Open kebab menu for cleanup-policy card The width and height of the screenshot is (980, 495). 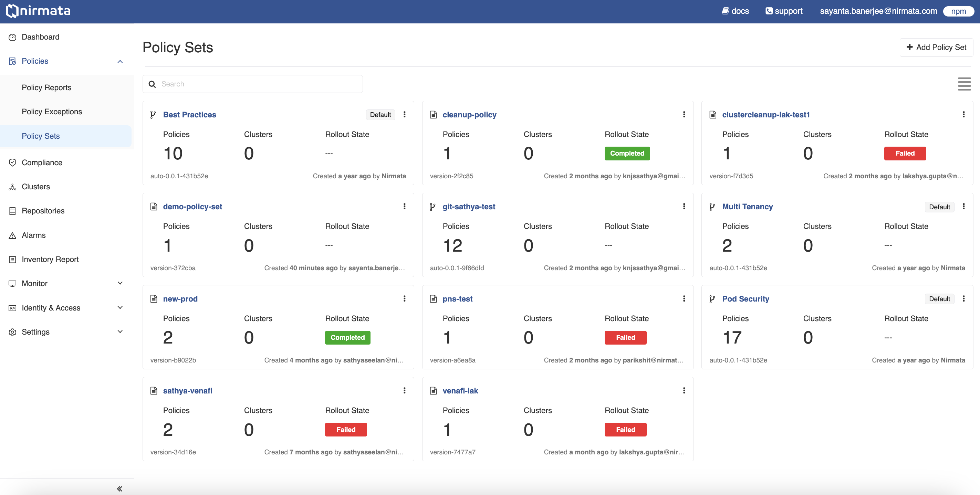pyautogui.click(x=684, y=114)
